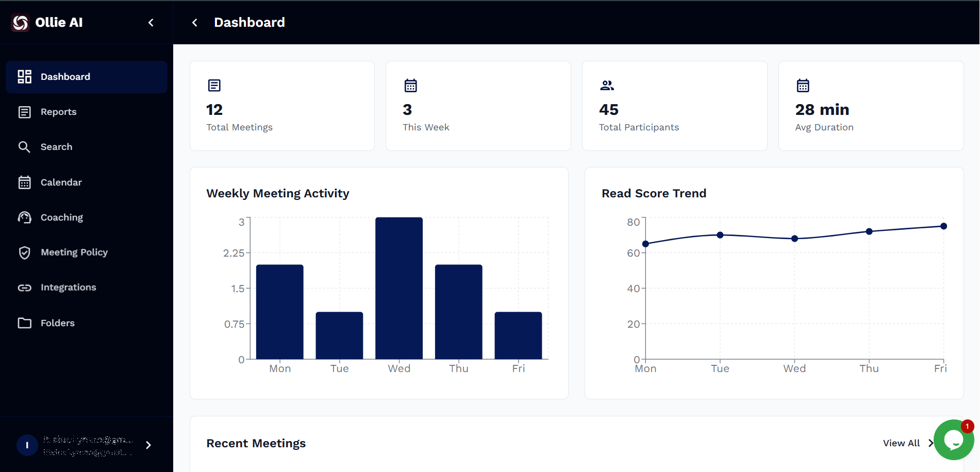
Task: Open the Dashboard menu item
Action: pos(87,77)
